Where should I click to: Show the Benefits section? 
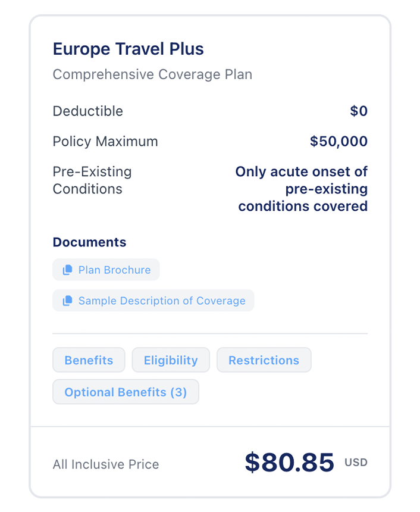pos(89,360)
